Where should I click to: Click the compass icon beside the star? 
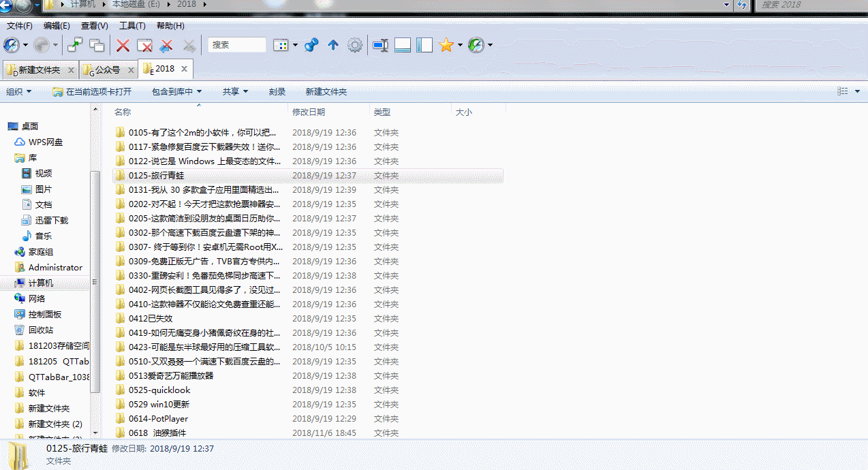tap(476, 46)
